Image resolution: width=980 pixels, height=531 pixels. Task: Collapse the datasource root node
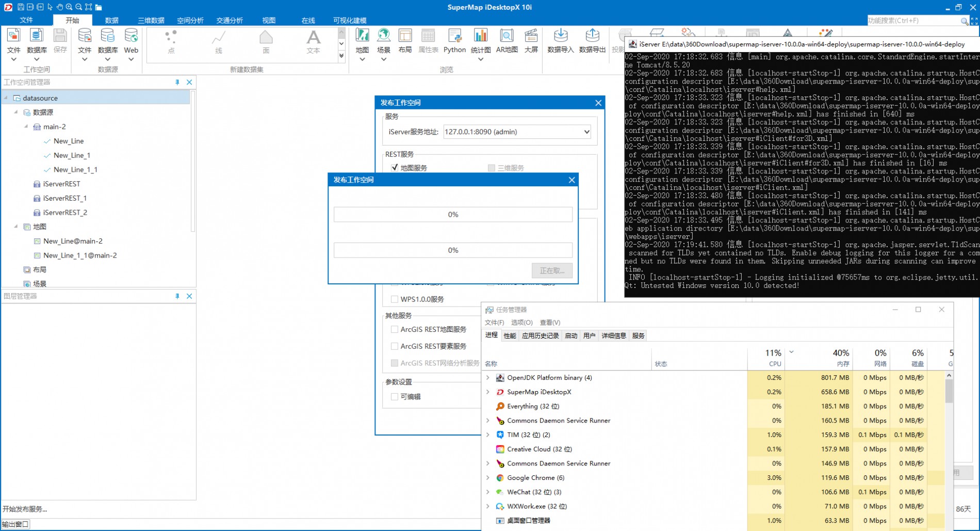[x=6, y=98]
